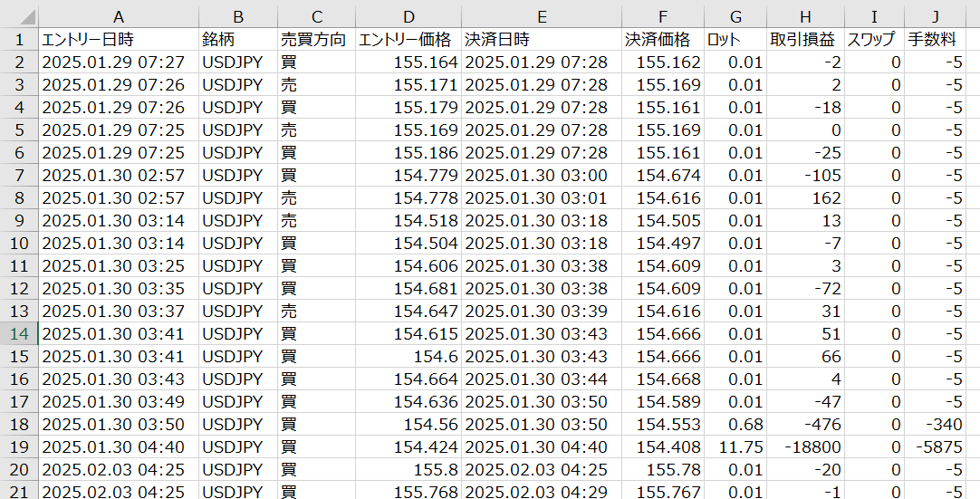The width and height of the screenshot is (980, 499).
Task: Select the entry time 2025.01.30 03:35 cell
Action: pyautogui.click(x=118, y=288)
